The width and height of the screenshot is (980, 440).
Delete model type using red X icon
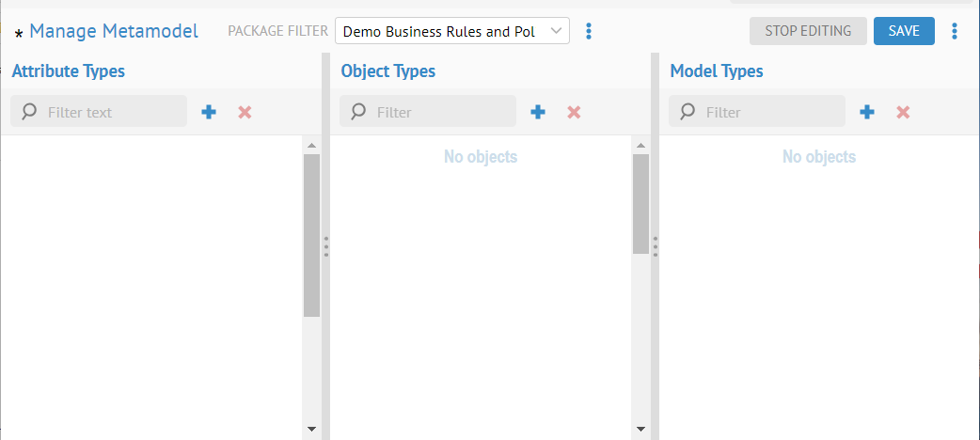click(903, 112)
